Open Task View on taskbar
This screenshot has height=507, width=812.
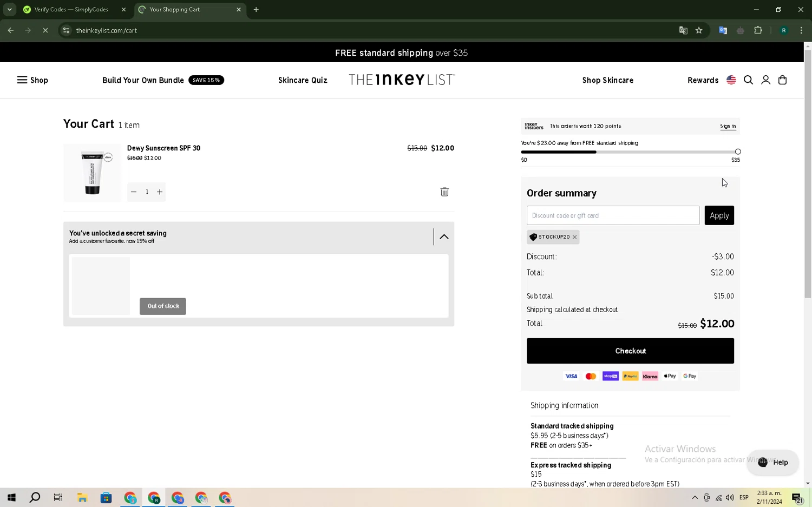pyautogui.click(x=58, y=498)
